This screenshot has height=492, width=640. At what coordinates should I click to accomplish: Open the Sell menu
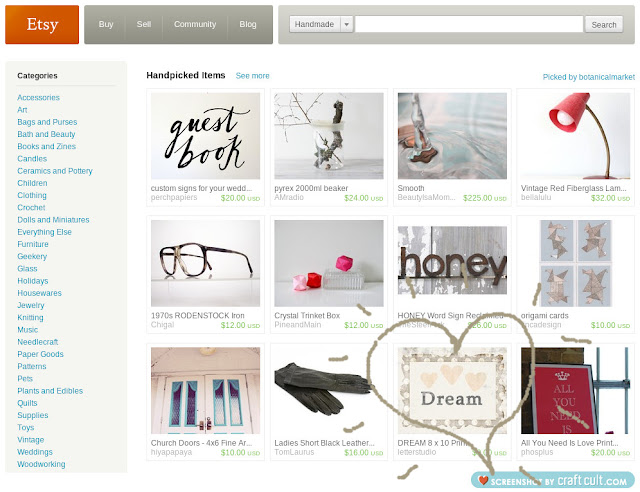tap(144, 24)
